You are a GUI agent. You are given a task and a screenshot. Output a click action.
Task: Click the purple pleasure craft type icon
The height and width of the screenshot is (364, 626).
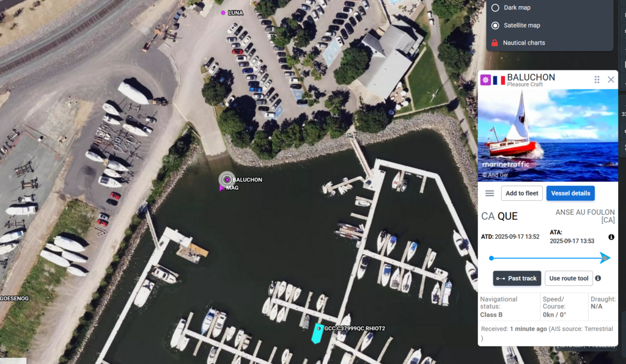point(485,80)
